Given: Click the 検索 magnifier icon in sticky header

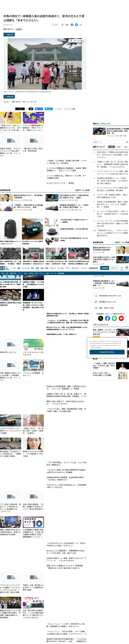Looking at the screenshot, I should [x=121, y=268].
